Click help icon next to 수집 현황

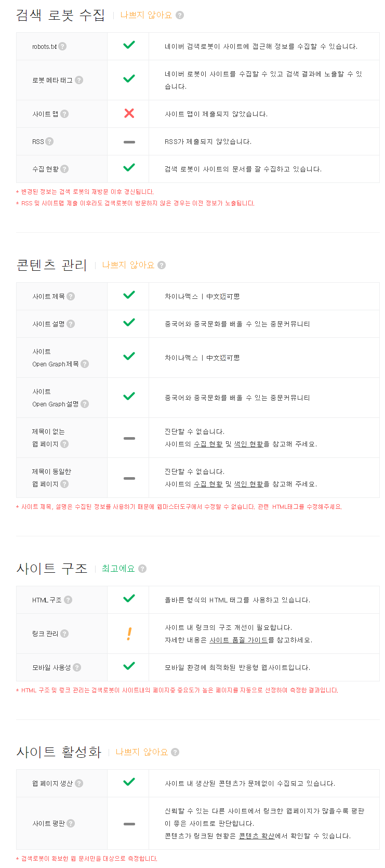coord(64,169)
